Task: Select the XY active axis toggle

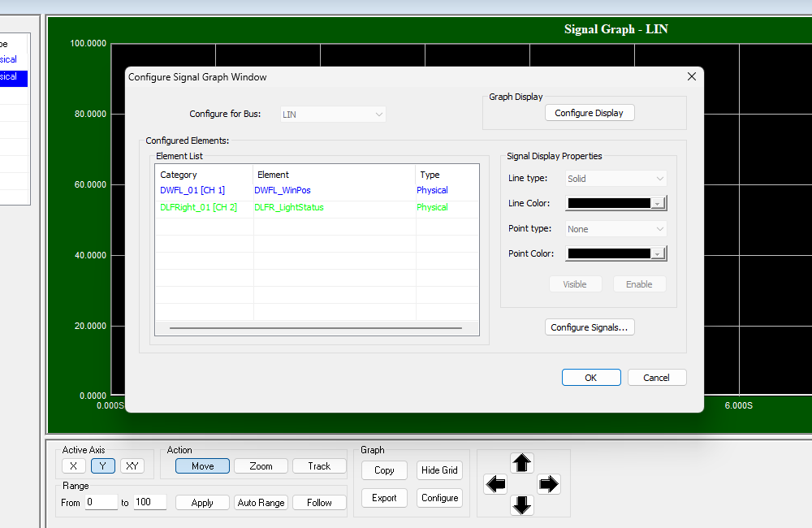Action: coord(132,465)
